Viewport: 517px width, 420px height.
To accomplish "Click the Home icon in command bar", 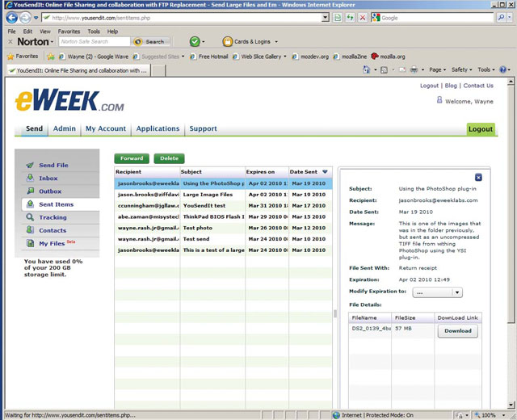I will [366, 69].
